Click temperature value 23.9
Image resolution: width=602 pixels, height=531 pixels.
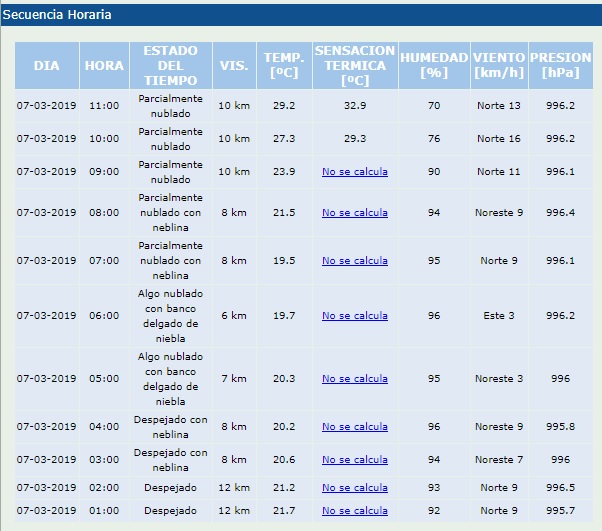point(284,172)
